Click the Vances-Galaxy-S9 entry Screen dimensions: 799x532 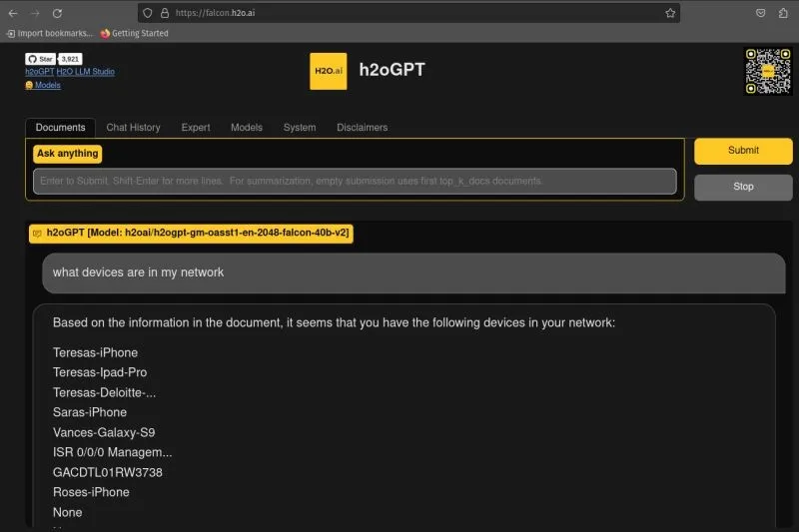(x=104, y=433)
